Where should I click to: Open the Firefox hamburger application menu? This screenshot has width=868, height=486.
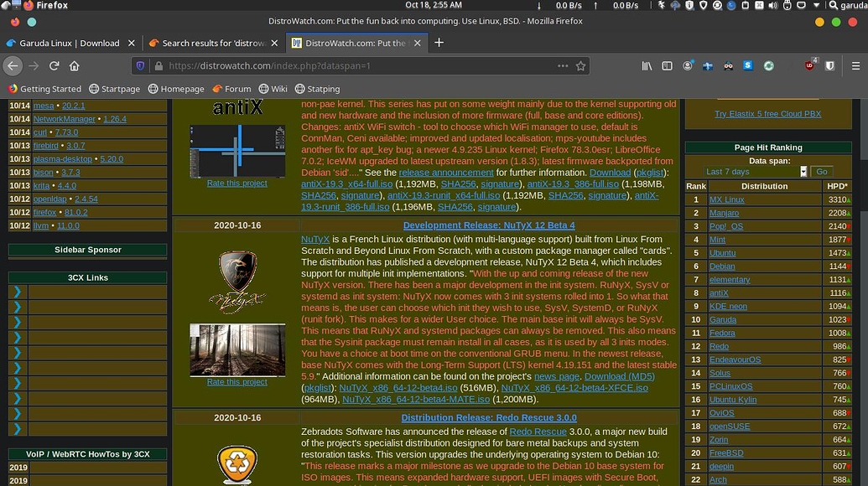(x=855, y=65)
